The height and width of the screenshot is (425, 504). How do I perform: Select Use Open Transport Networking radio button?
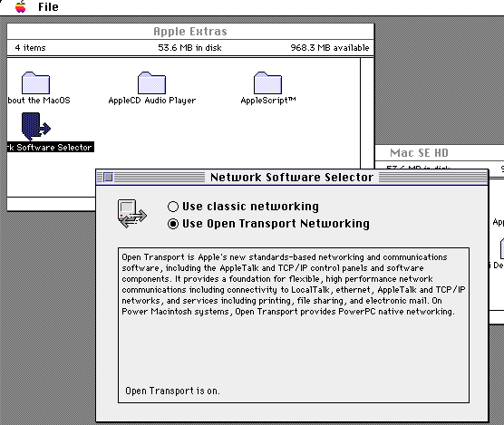(x=173, y=224)
